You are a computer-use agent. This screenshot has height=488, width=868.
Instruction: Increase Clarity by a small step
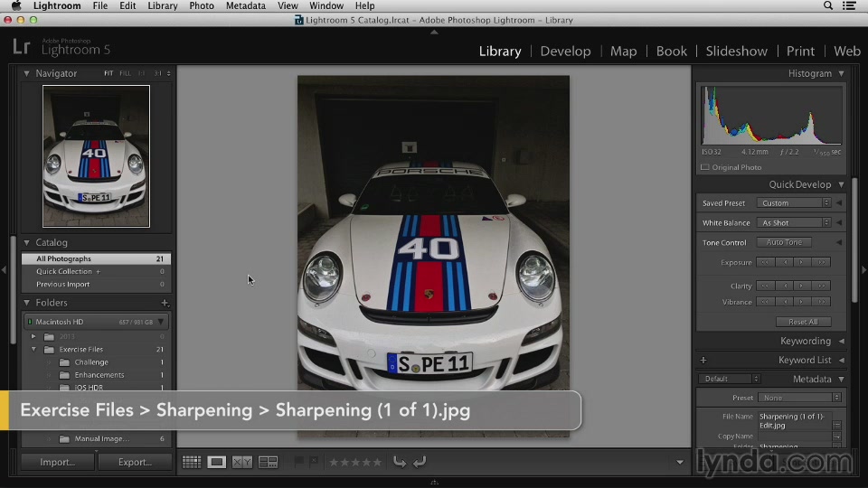pyautogui.click(x=802, y=286)
